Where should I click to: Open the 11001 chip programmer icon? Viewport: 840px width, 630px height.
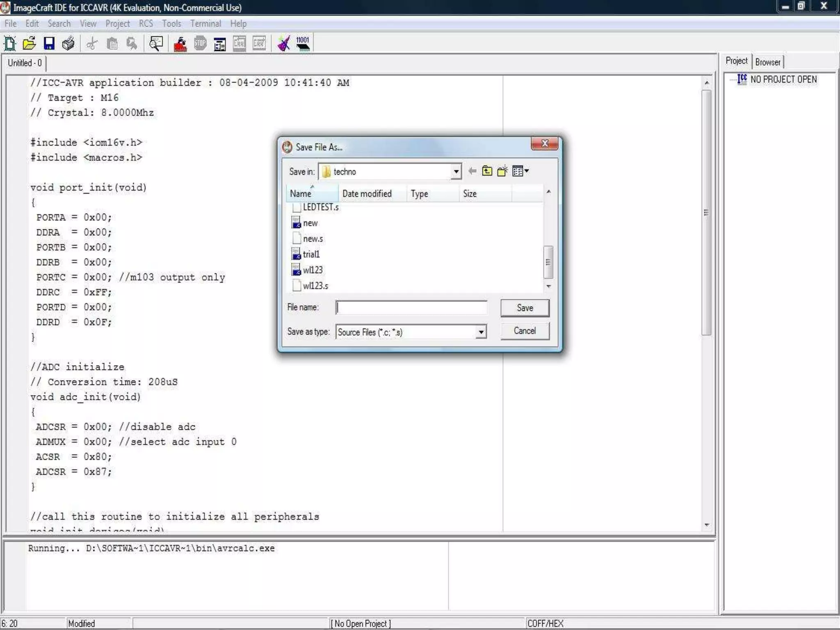(303, 43)
